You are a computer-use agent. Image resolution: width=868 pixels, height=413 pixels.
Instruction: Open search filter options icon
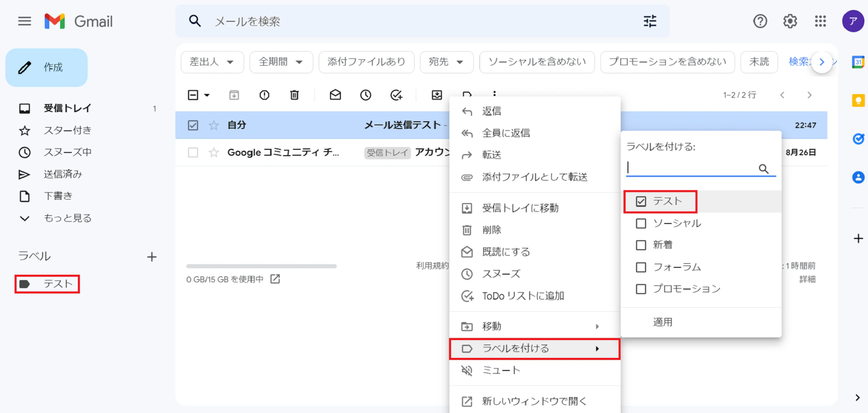[x=650, y=21]
